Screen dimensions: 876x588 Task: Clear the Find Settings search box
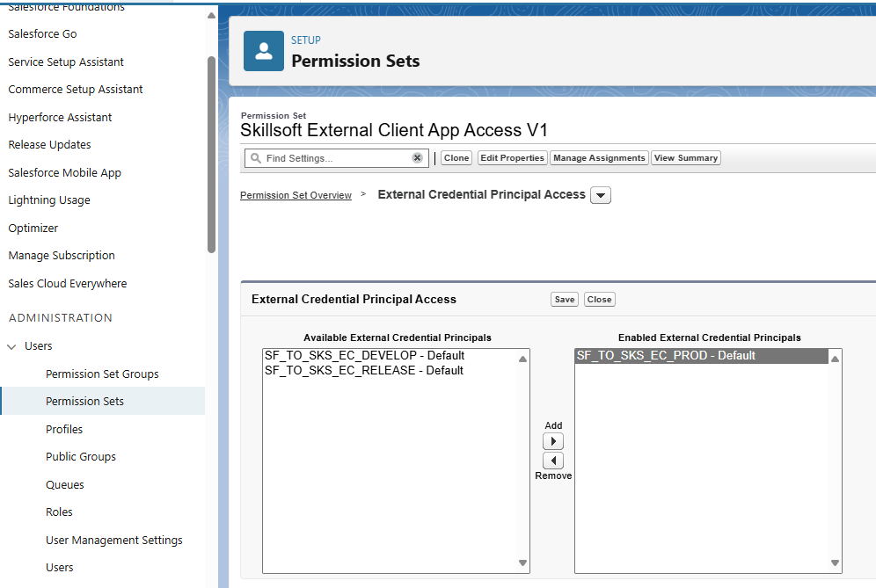pyautogui.click(x=417, y=158)
